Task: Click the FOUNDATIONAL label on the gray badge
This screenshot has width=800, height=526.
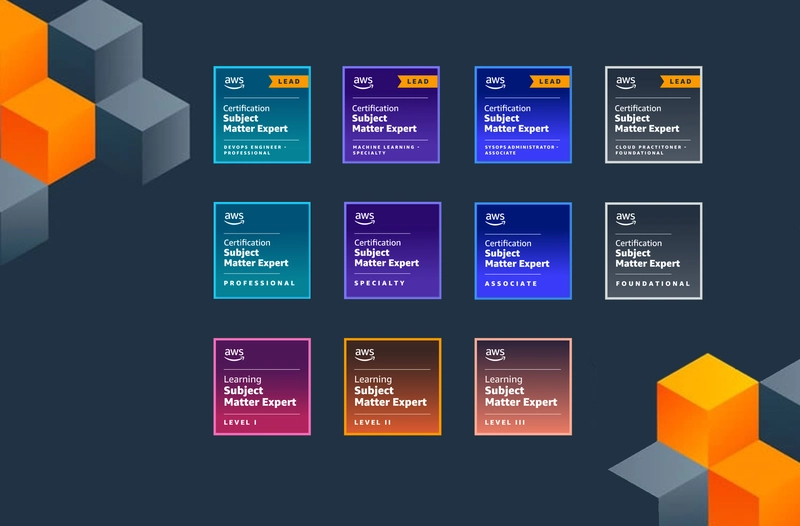Action: (652, 283)
